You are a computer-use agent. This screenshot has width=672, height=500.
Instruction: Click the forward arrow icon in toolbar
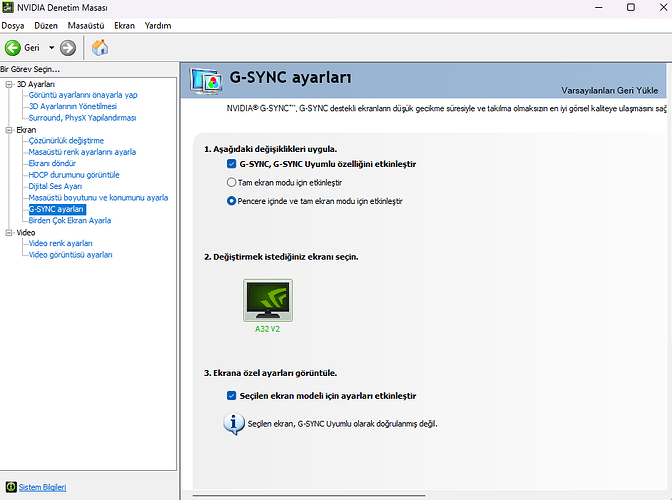point(68,47)
